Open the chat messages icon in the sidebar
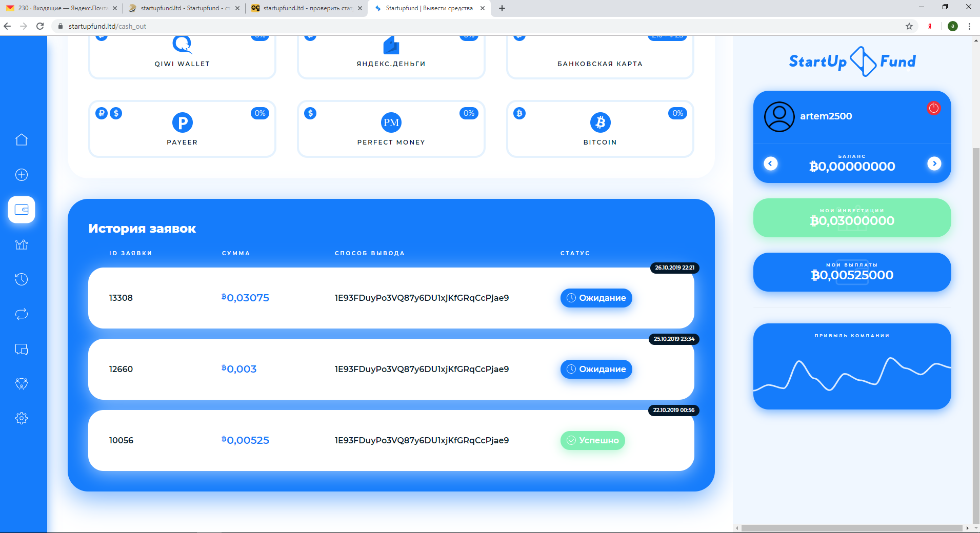This screenshot has width=980, height=533. 22,349
